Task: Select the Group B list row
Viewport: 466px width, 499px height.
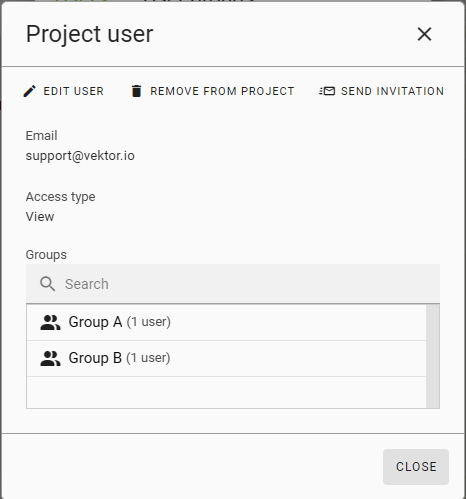Action: click(226, 358)
